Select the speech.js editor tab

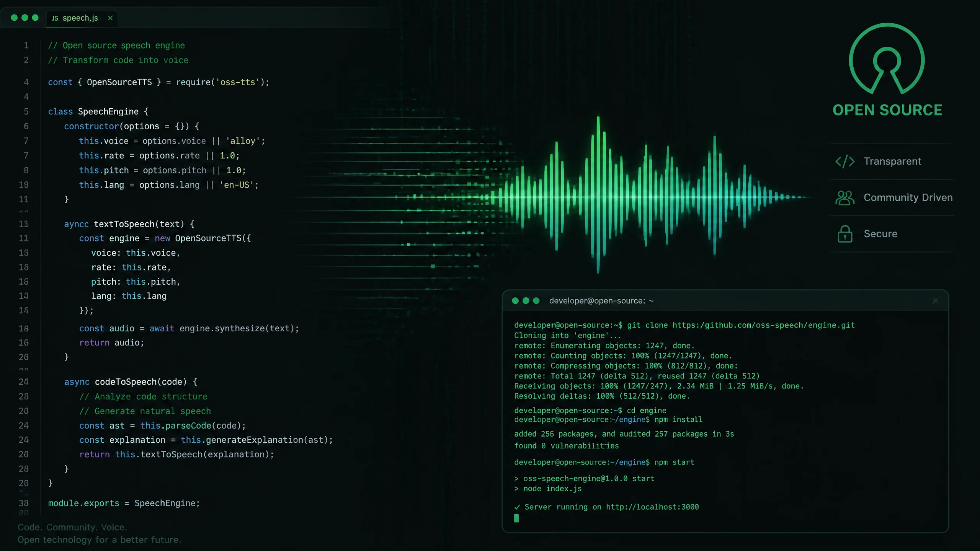[82, 18]
